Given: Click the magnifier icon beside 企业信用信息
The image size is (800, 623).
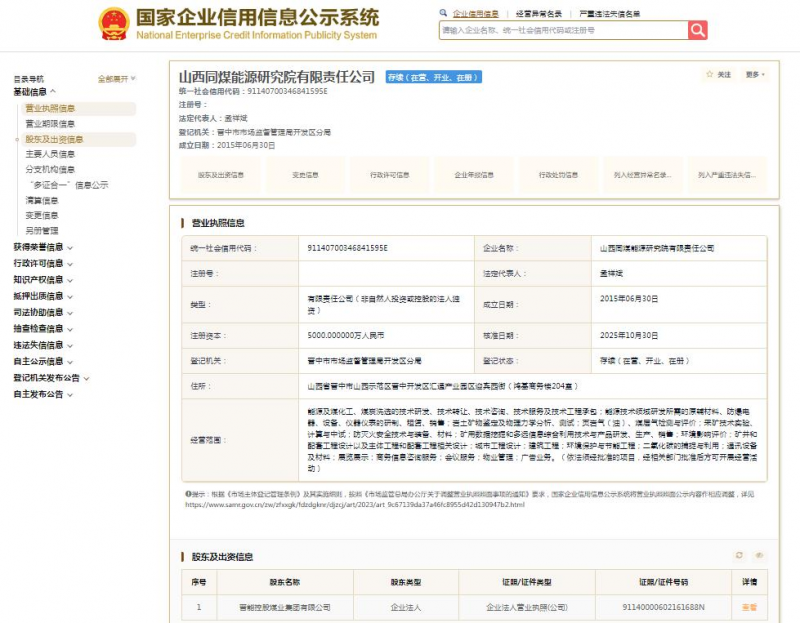Looking at the screenshot, I should point(441,11).
